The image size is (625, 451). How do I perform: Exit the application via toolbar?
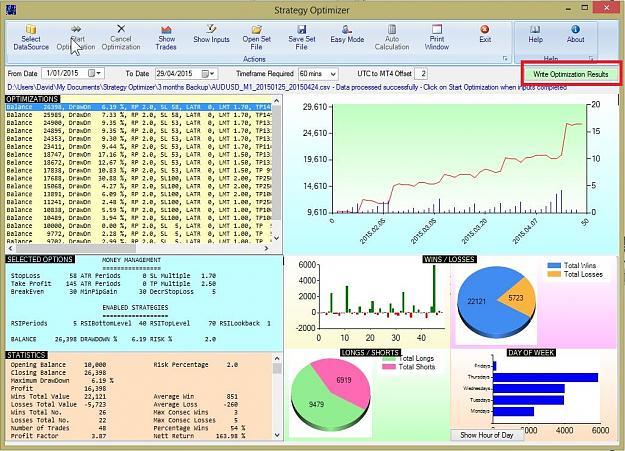click(485, 34)
